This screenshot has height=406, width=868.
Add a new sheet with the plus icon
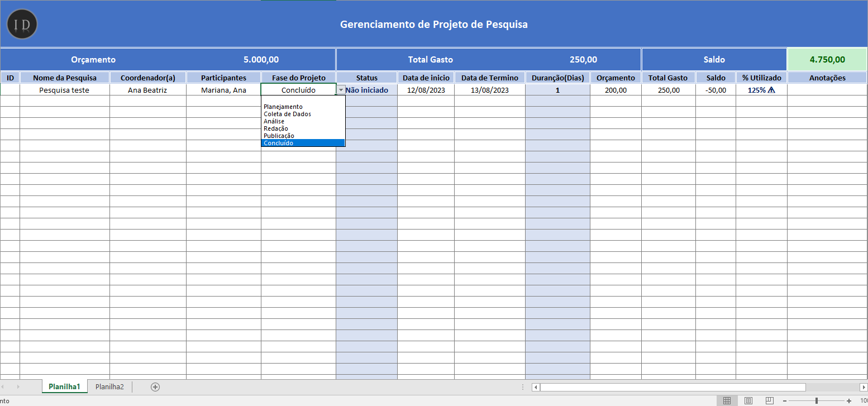click(x=155, y=386)
